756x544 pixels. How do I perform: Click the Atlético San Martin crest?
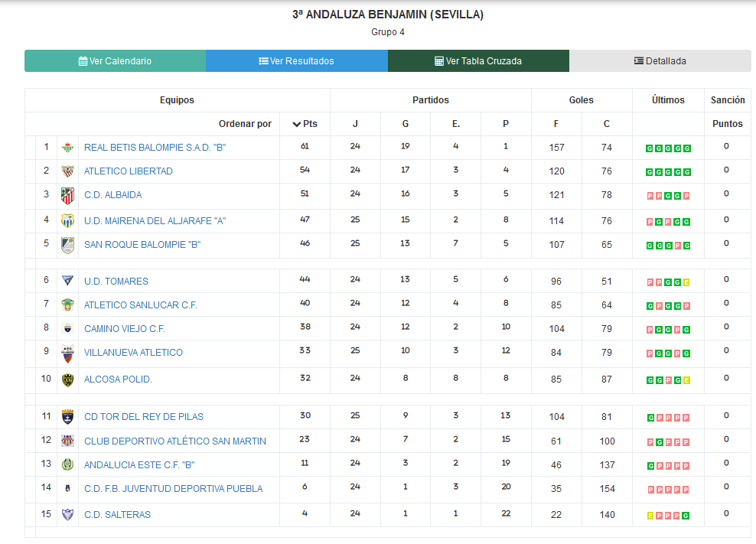tap(67, 441)
